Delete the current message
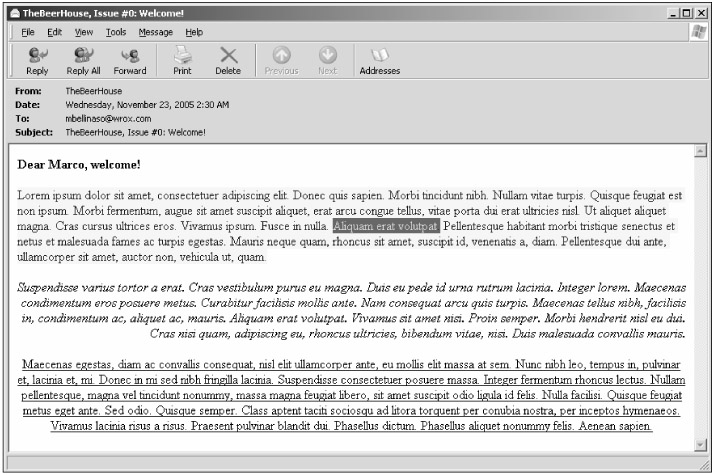Viewport: 714px width, 475px height. pos(228,60)
